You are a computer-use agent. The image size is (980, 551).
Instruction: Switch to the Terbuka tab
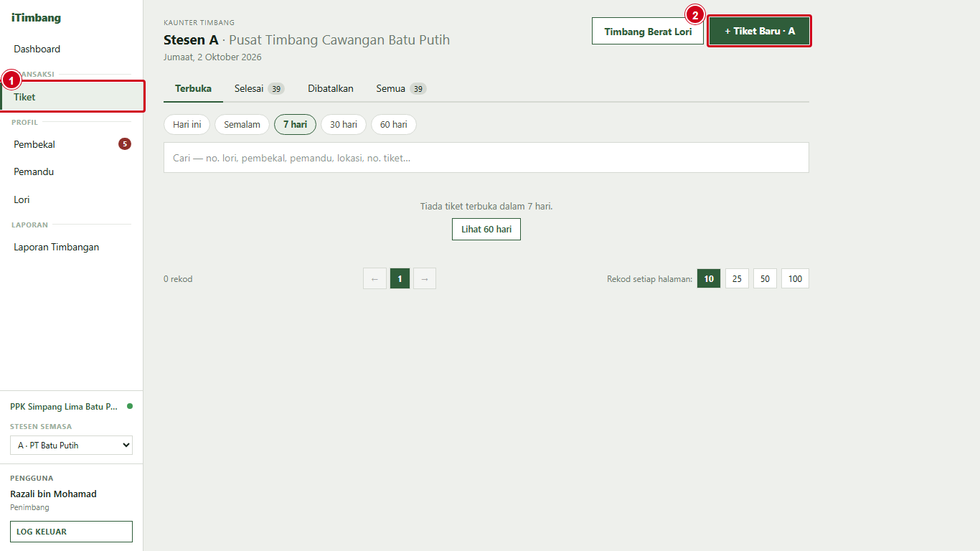(193, 88)
